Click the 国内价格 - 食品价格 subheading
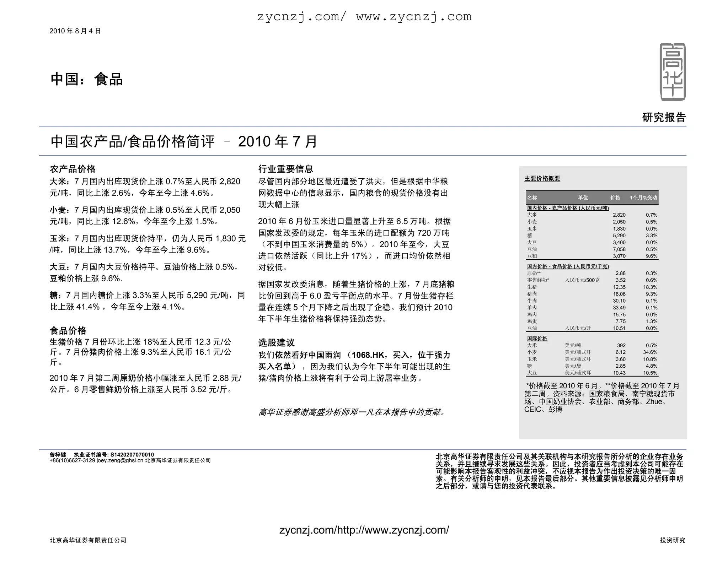The height and width of the screenshot is (562, 728). tap(568, 266)
